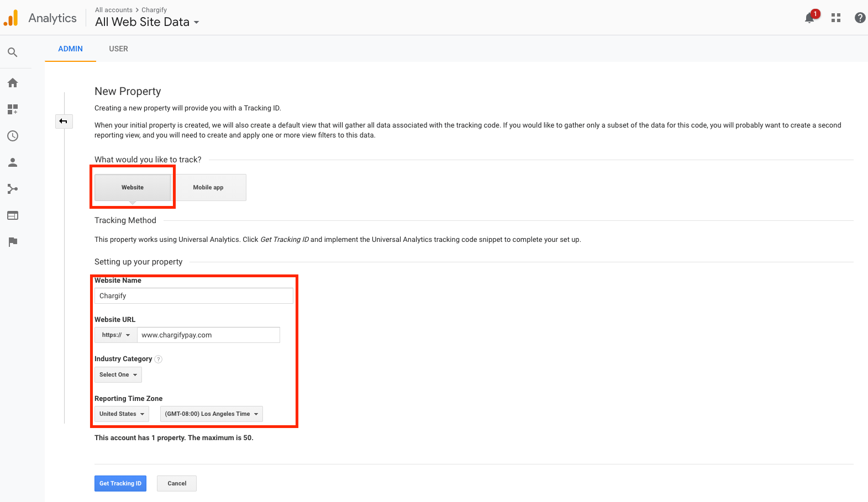Click the Analytics product name text
Image resolution: width=868 pixels, height=502 pixels.
point(52,18)
